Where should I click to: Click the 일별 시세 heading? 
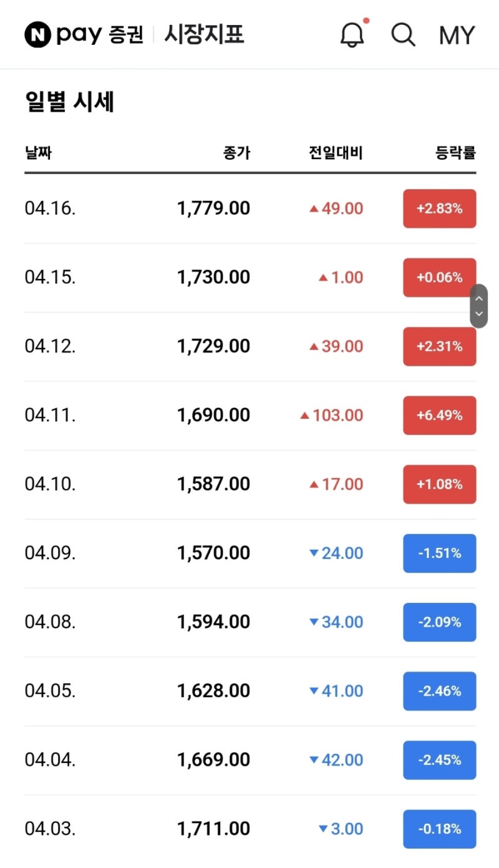[x=69, y=102]
